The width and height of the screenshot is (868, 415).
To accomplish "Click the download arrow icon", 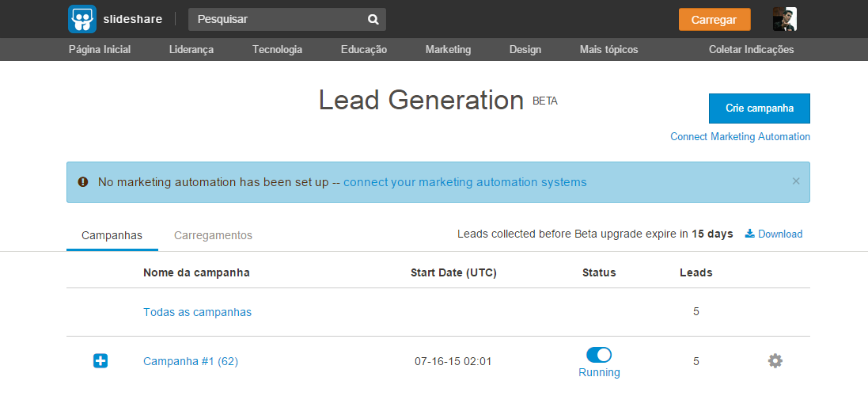I will [749, 234].
